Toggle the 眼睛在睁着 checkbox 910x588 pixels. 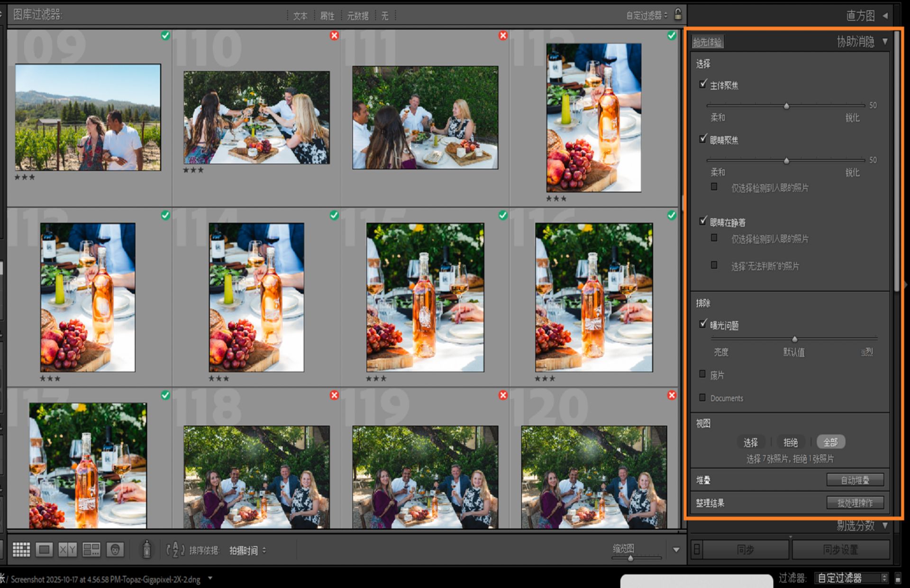click(x=703, y=221)
